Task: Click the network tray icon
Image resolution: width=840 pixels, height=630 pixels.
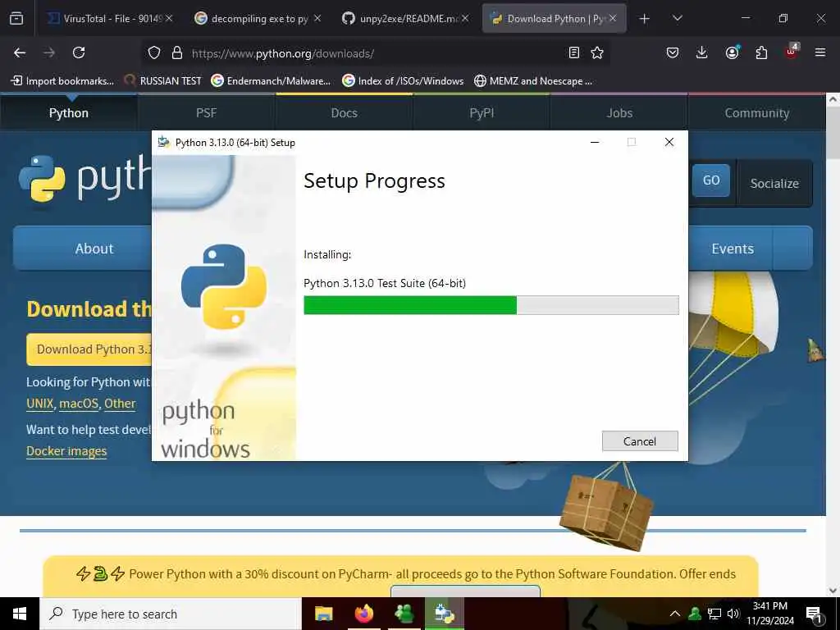Action: (x=714, y=614)
